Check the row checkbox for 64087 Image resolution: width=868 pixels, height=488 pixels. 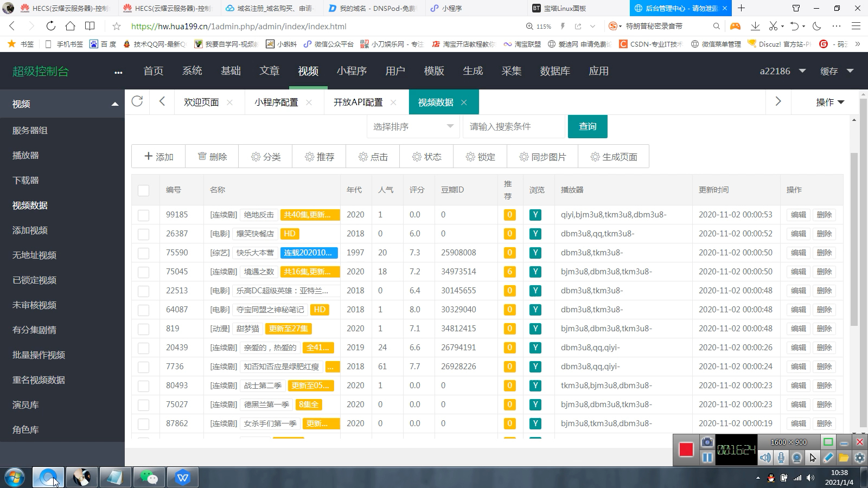(143, 310)
